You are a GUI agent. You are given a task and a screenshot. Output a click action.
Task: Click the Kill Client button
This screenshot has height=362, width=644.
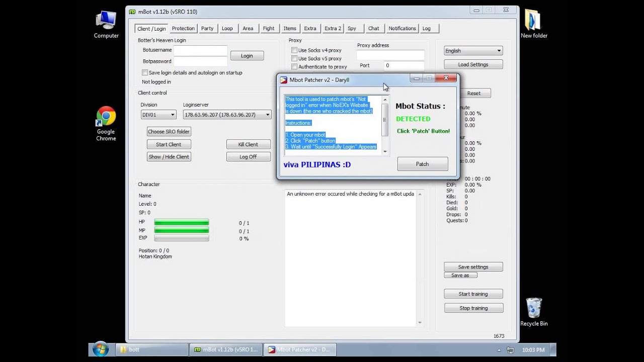[x=248, y=144]
